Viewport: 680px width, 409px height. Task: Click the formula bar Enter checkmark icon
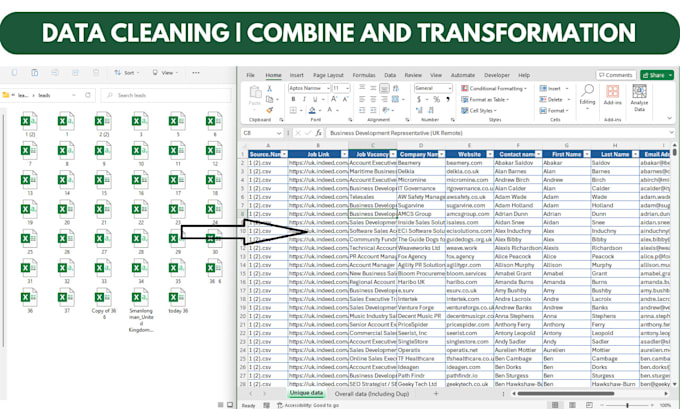308,133
